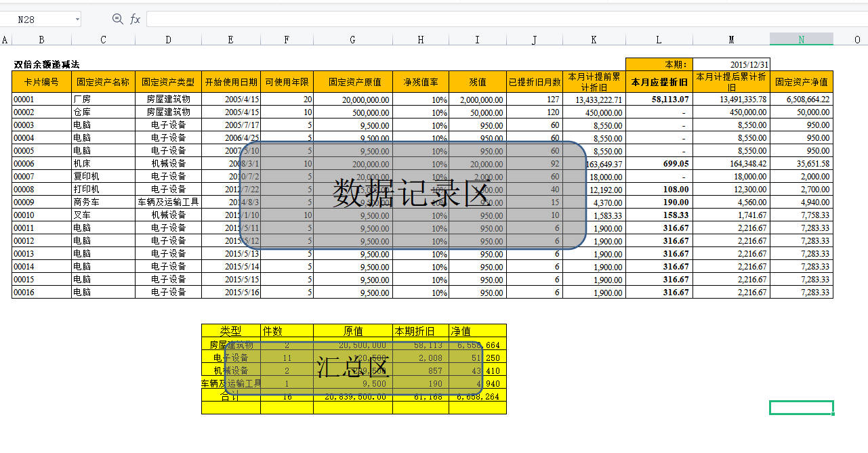Select the 固定资产净值 header cell
This screenshot has width=868, height=453.
click(801, 82)
